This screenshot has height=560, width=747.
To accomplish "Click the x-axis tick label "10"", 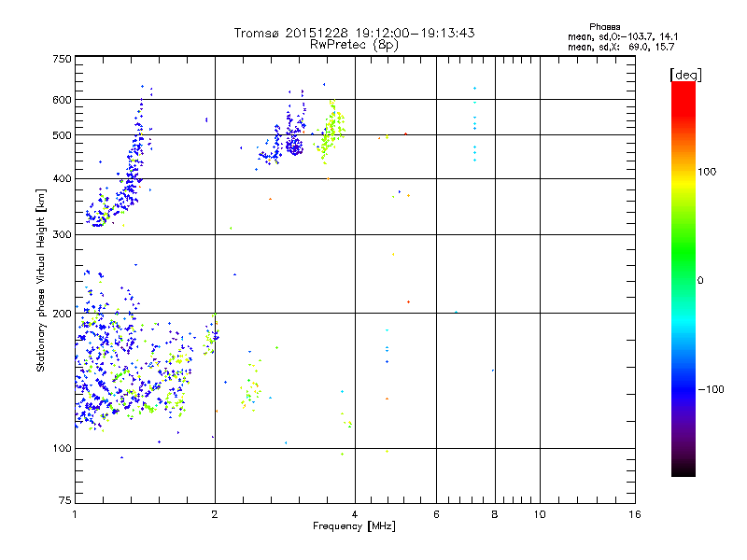I will coord(540,514).
